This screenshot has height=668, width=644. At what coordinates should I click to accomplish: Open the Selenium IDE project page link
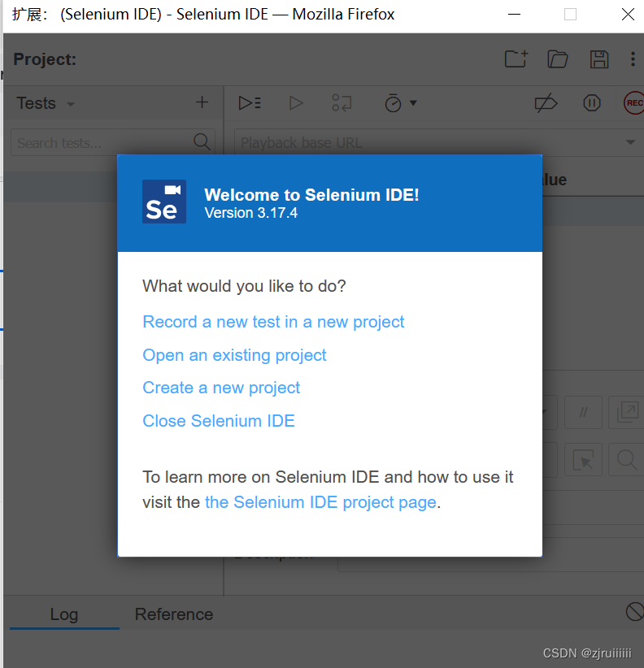coord(321,502)
